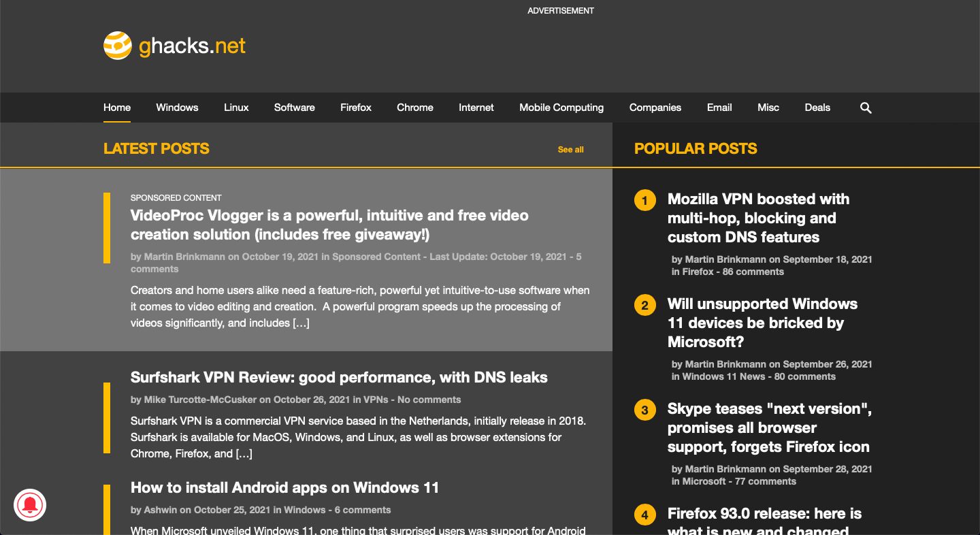The image size is (980, 535).
Task: Click the number 1 popular post badge
Action: 644,200
